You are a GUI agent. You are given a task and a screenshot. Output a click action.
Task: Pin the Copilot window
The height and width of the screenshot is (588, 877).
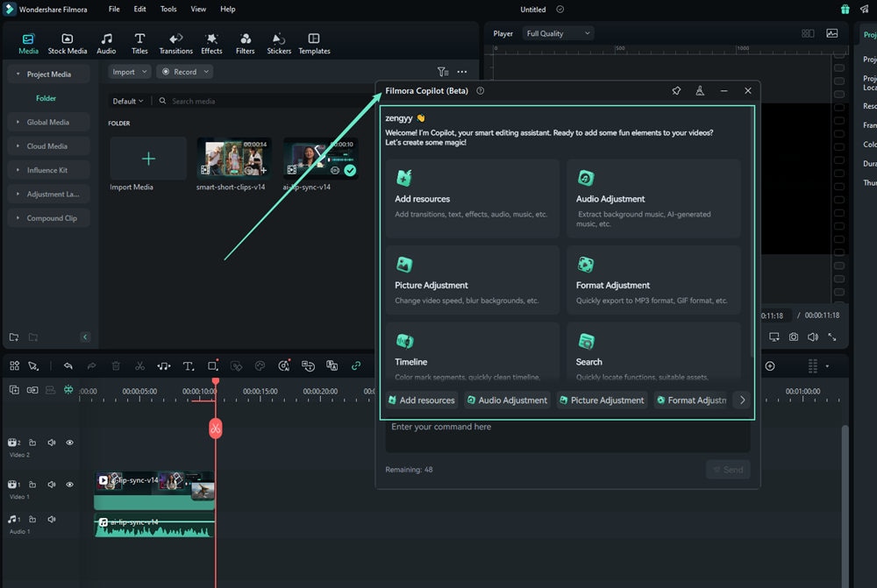pos(676,90)
